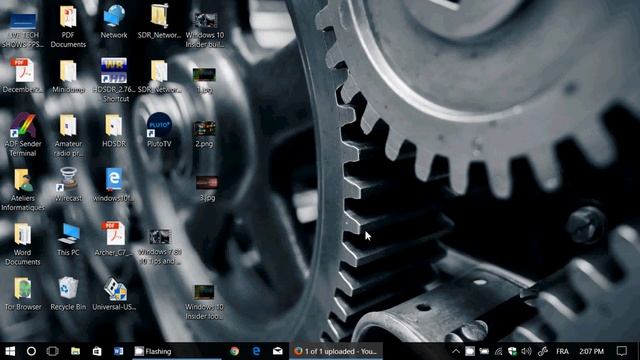
Task: Launch the Universal-USB installer icon
Action: point(114,294)
